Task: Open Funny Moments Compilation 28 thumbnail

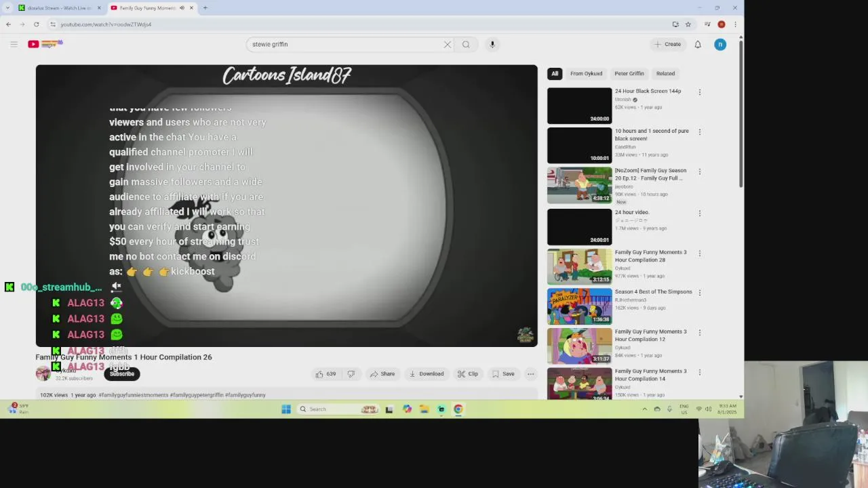Action: point(579,266)
